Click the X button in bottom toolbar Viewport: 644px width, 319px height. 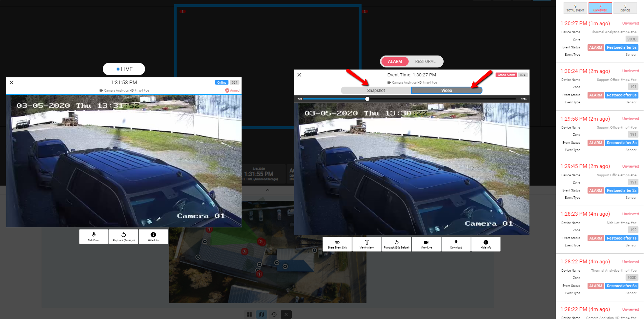[x=286, y=315]
